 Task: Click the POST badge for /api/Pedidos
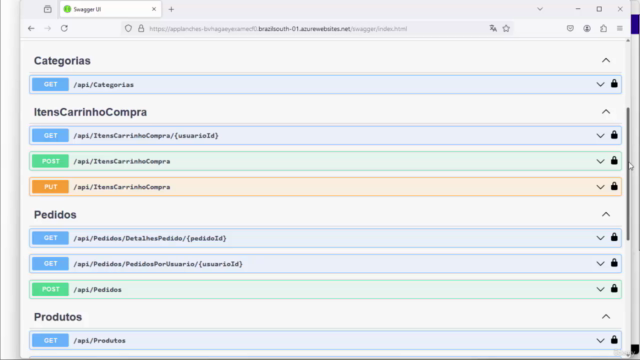(51, 289)
